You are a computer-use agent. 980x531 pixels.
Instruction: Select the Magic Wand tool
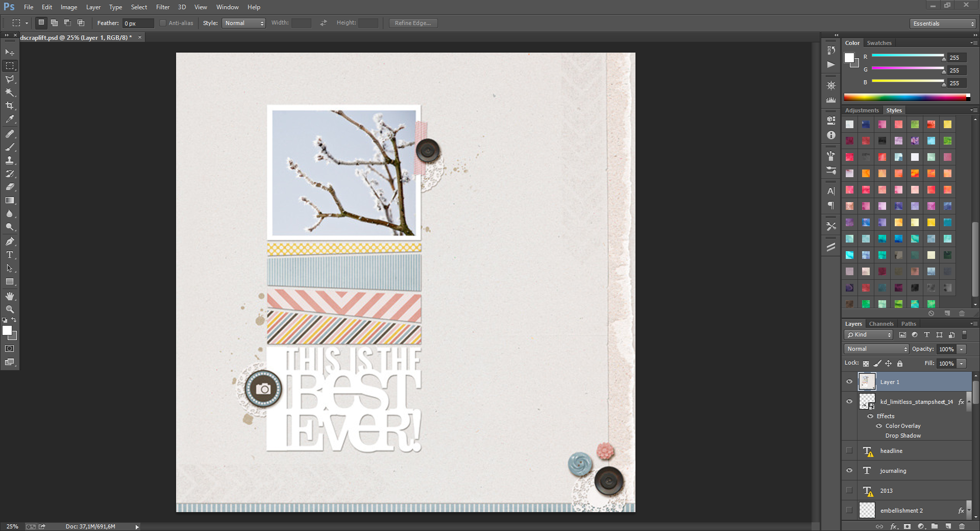coord(10,92)
